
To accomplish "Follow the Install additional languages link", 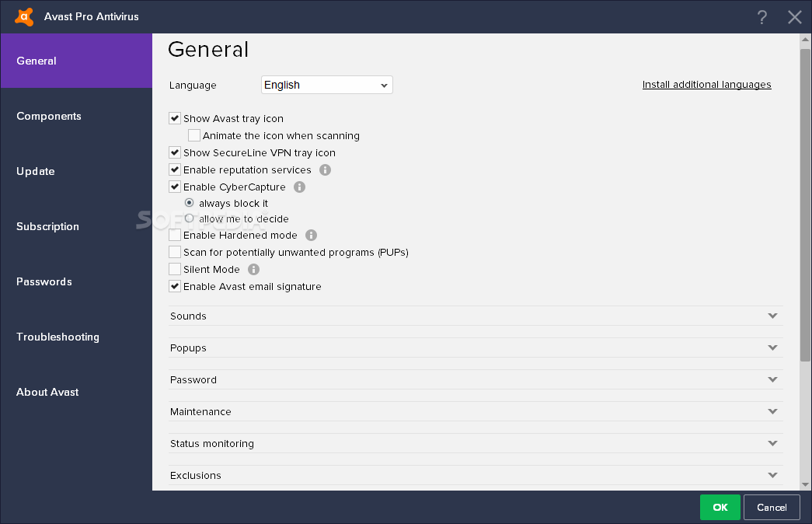I will point(706,85).
